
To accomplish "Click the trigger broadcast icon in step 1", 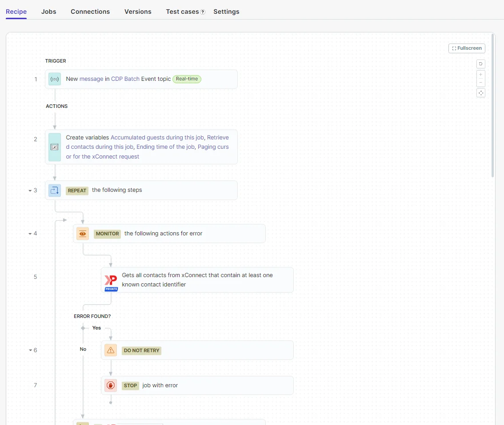I will point(55,79).
